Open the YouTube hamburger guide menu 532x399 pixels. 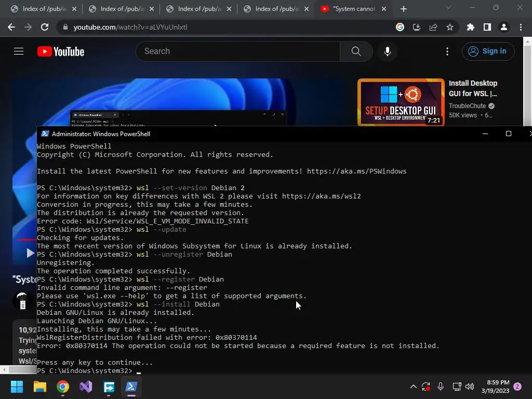point(19,51)
